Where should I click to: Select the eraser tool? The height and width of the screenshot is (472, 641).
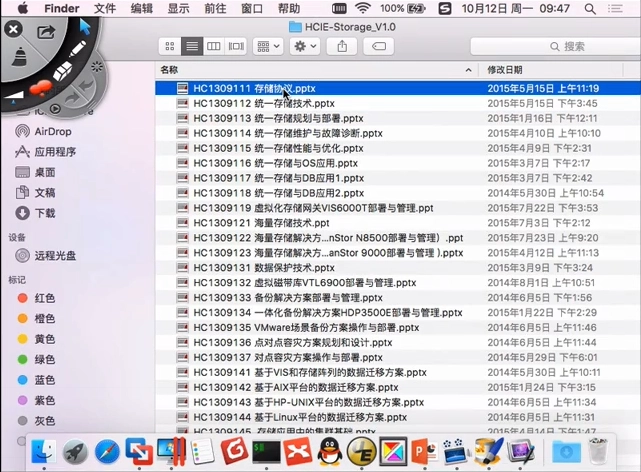(x=63, y=70)
